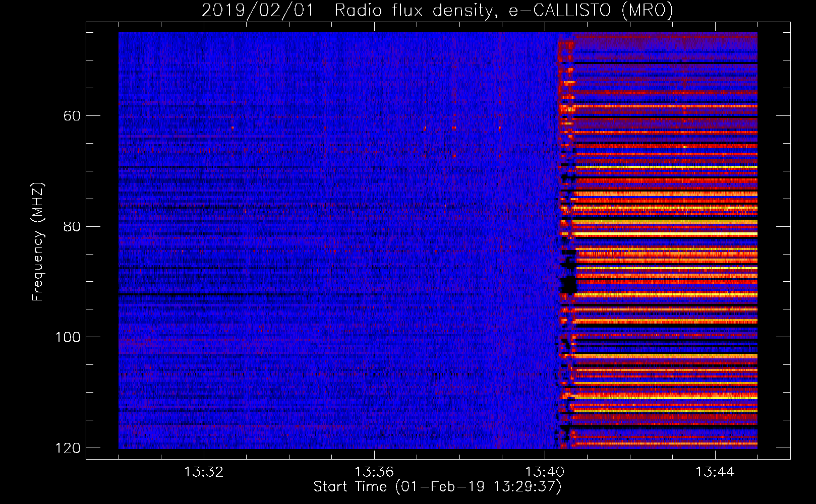Click the 13:40 time tick label
Viewport: 816px width, 504px height.
pos(545,472)
